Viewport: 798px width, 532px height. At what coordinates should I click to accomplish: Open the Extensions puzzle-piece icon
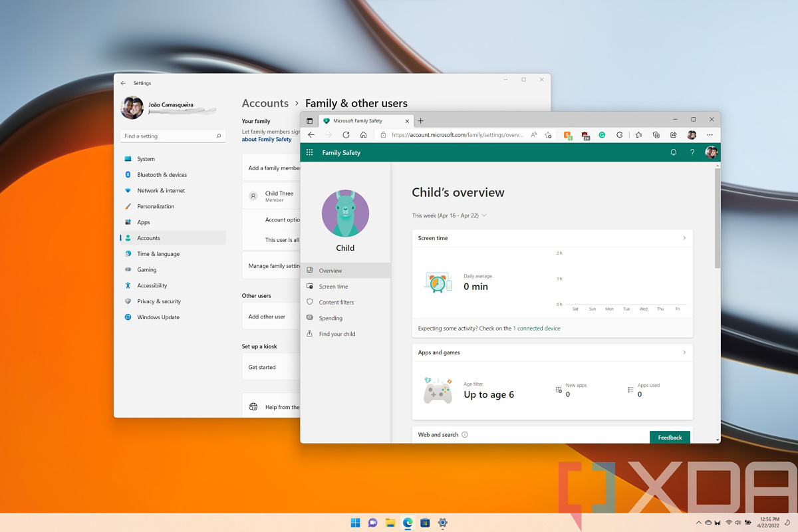click(x=619, y=134)
